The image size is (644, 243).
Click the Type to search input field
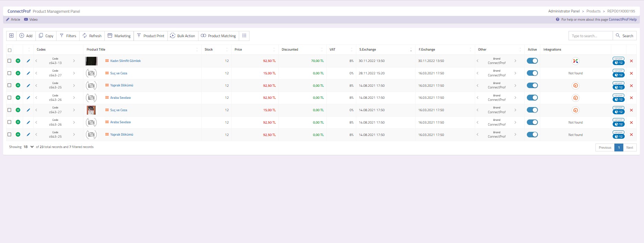pyautogui.click(x=590, y=36)
